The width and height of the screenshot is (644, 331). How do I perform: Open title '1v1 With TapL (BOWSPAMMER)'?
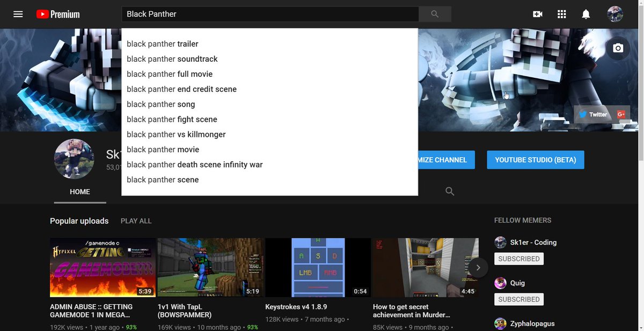coord(185,311)
